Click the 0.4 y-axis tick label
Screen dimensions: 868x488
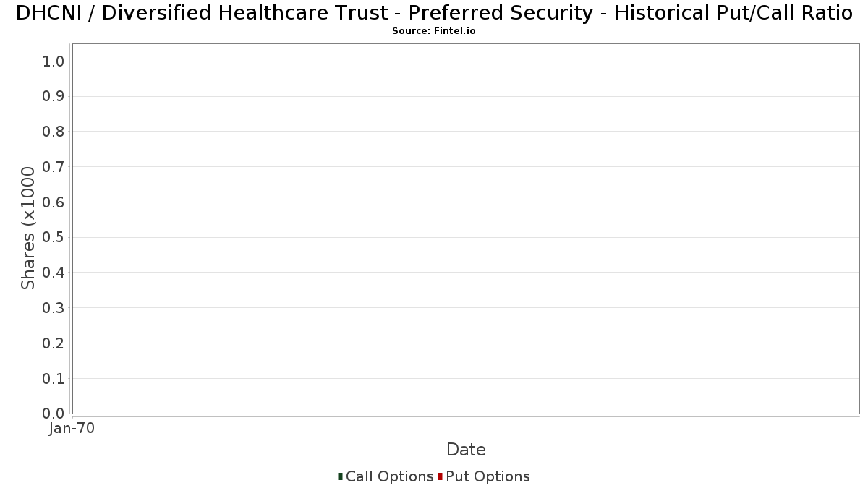pos(54,273)
